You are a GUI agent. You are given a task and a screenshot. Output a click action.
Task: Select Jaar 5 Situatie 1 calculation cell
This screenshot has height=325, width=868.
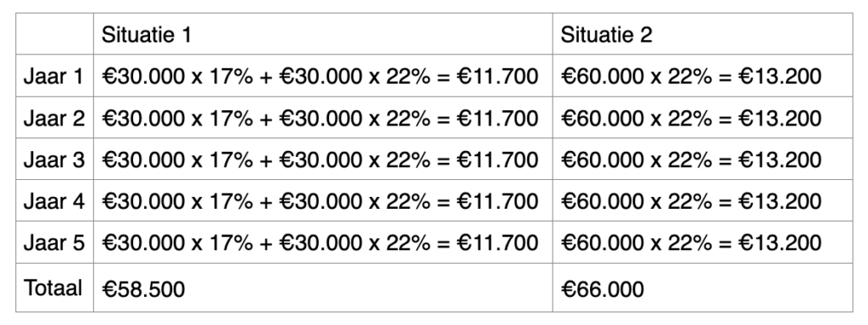click(x=323, y=243)
